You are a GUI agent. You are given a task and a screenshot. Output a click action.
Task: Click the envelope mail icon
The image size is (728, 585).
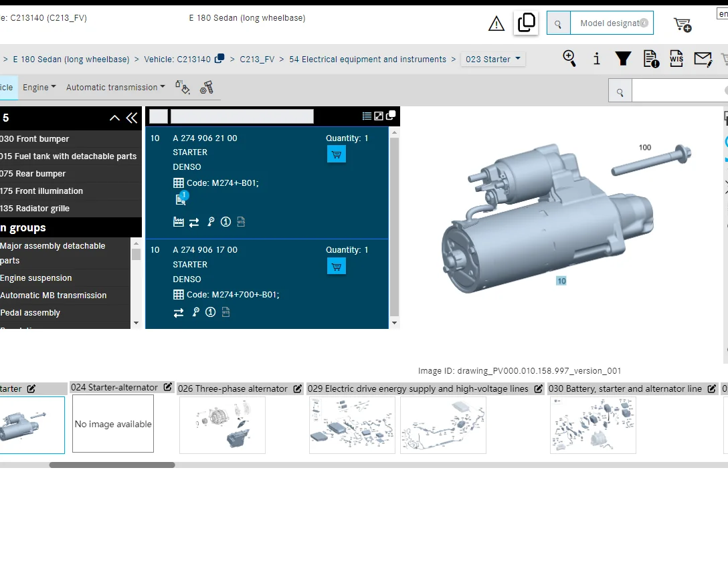click(x=703, y=59)
